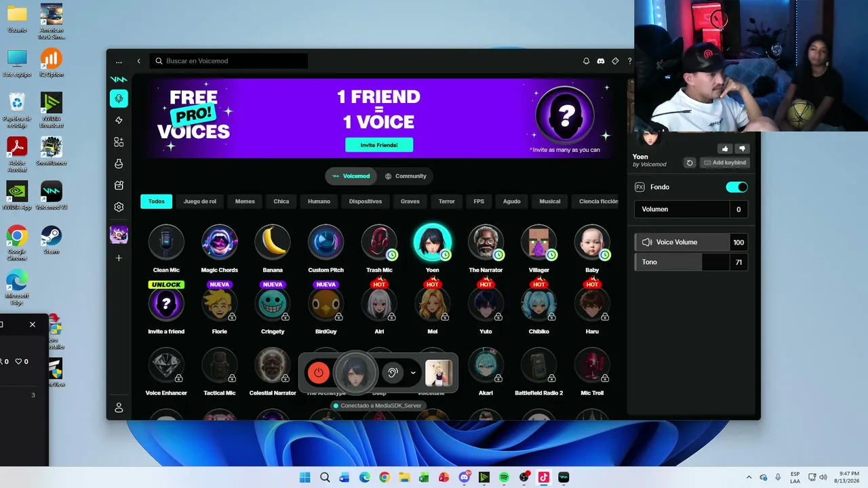Toggle the Fondo background effect switch
The height and width of the screenshot is (488, 868).
click(x=736, y=187)
